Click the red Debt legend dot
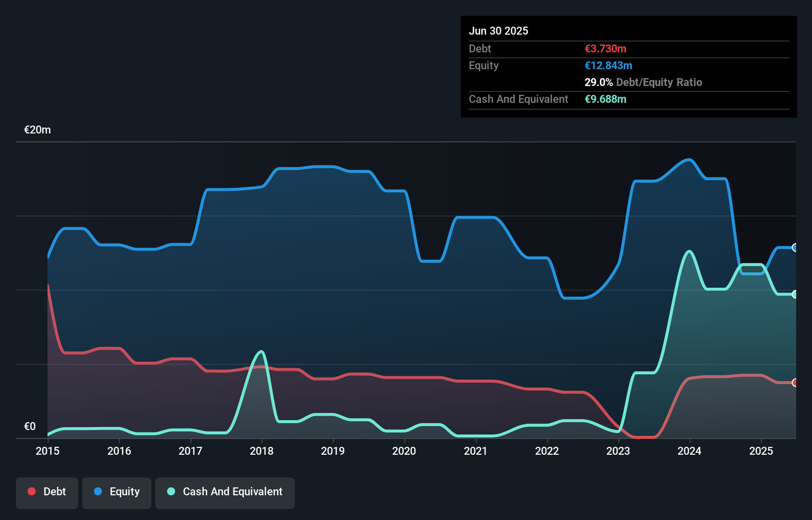 [32, 491]
